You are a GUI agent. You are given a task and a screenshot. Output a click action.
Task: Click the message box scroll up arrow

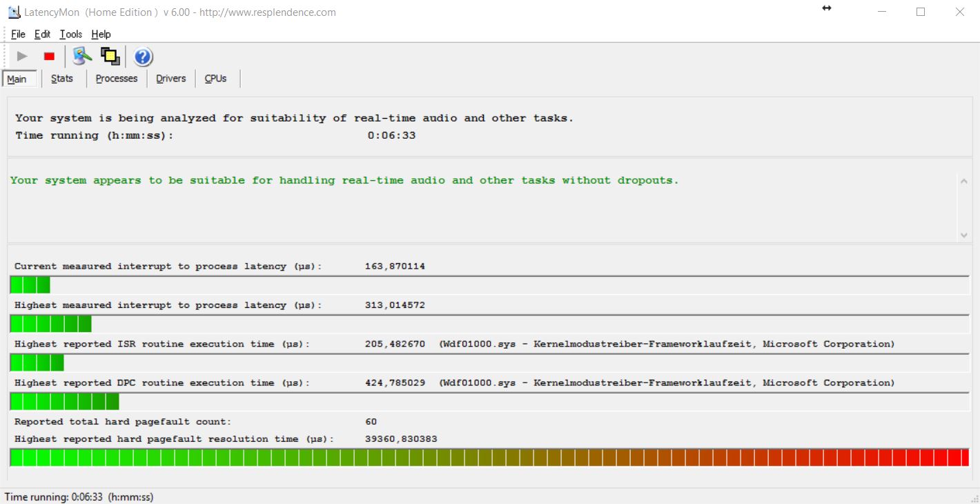(963, 181)
